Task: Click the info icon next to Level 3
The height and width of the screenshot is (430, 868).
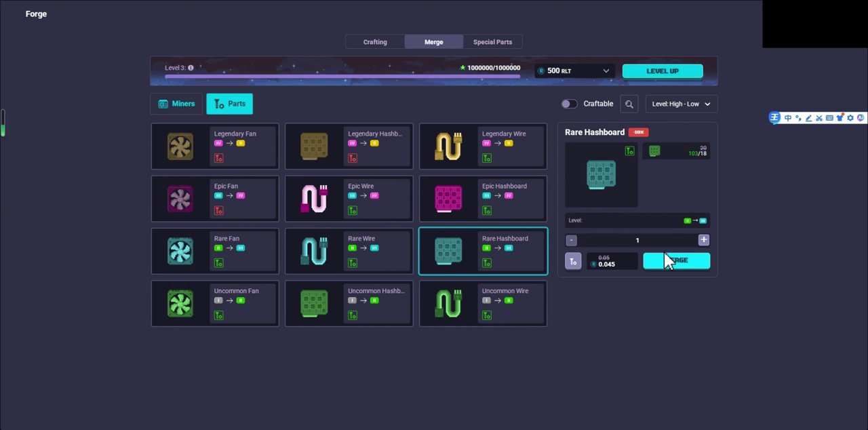Action: 191,68
